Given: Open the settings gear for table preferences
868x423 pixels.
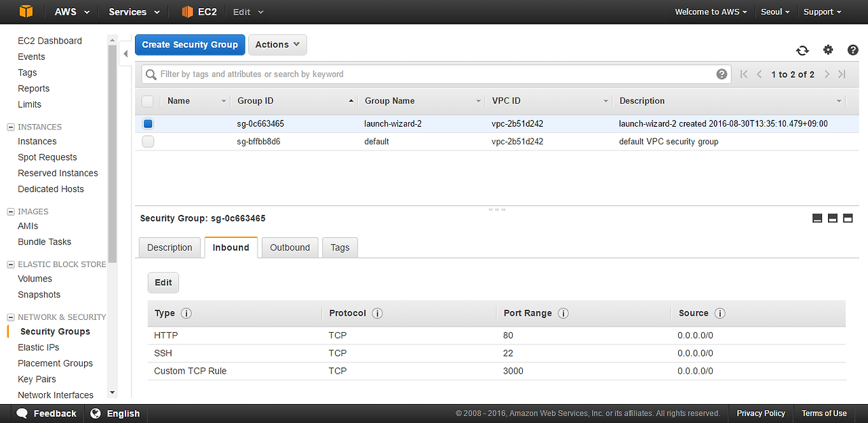Looking at the screenshot, I should pyautogui.click(x=828, y=50).
